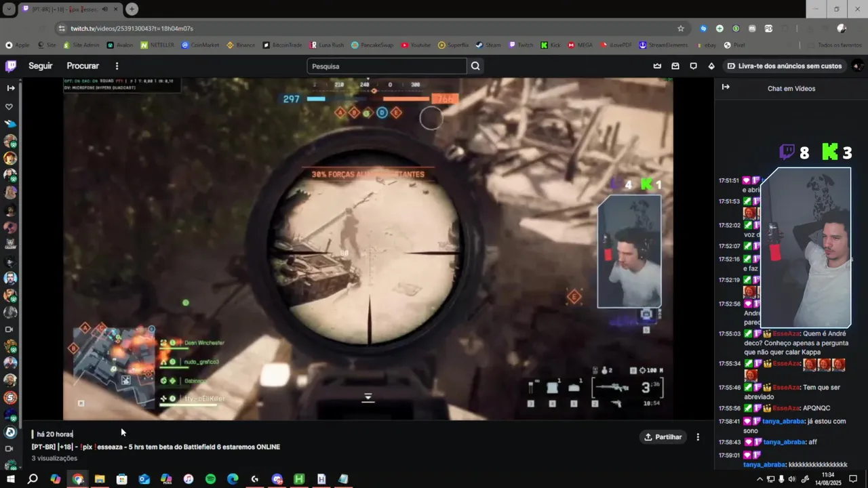Viewport: 868px width, 488px height.
Task: Open the PancakeSwap bookmark
Action: tap(373, 45)
